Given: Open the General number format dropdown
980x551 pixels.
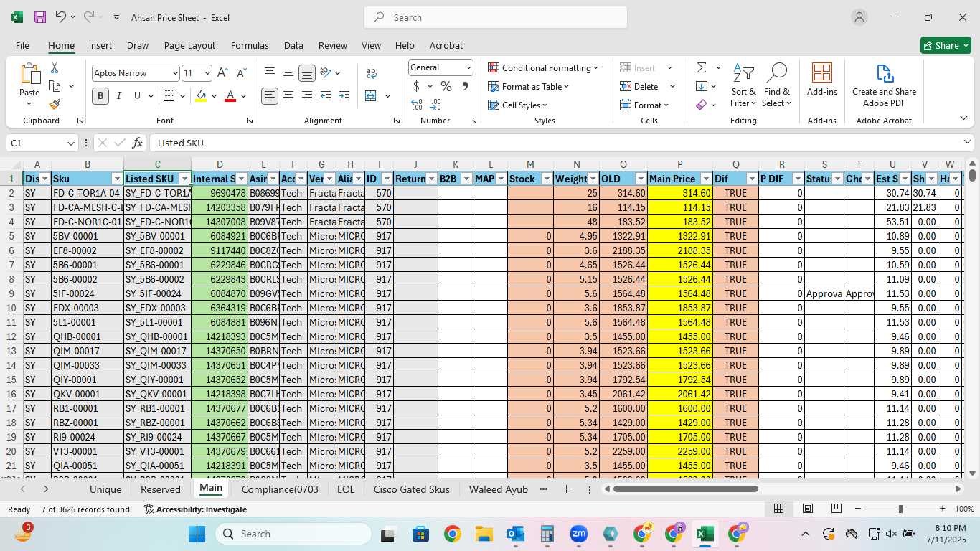Looking at the screenshot, I should pos(468,67).
